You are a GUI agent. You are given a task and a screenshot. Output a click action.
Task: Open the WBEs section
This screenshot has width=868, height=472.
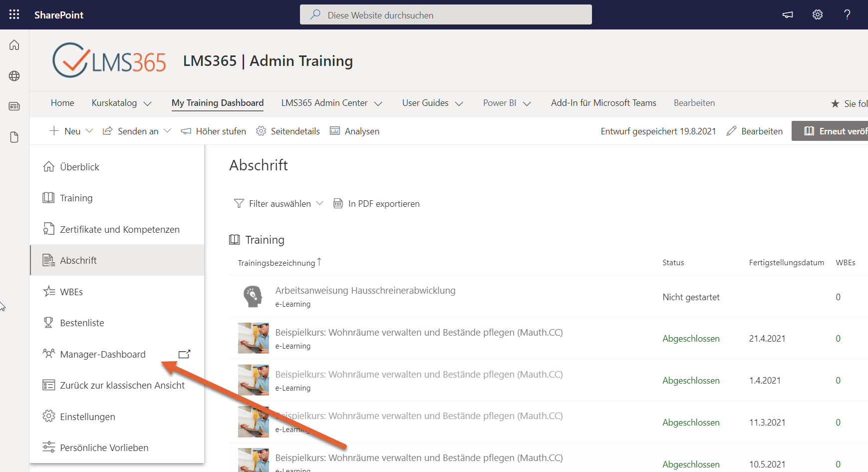coord(71,291)
